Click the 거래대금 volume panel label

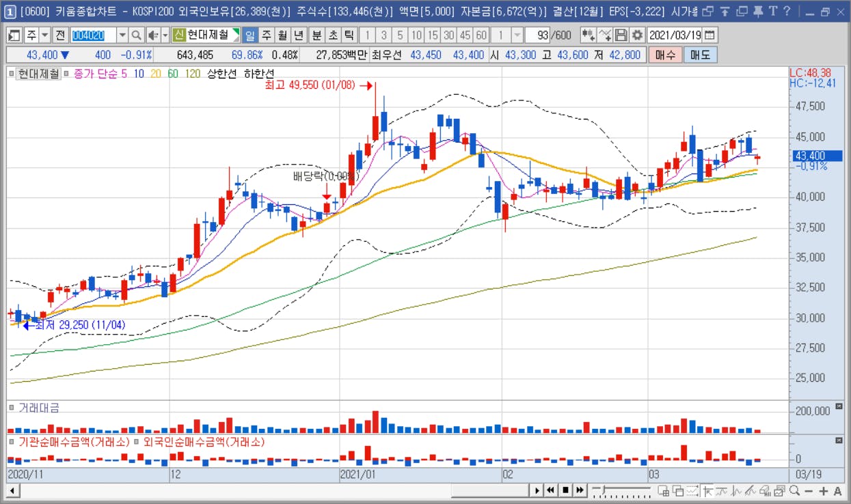coord(39,408)
